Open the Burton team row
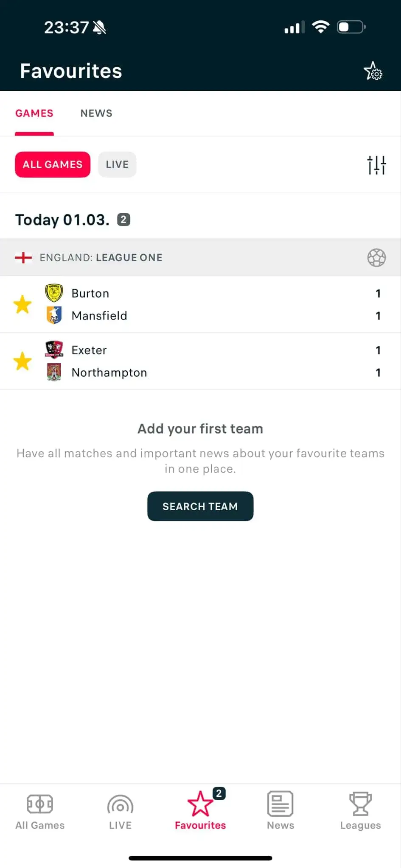401x868 pixels. point(90,293)
